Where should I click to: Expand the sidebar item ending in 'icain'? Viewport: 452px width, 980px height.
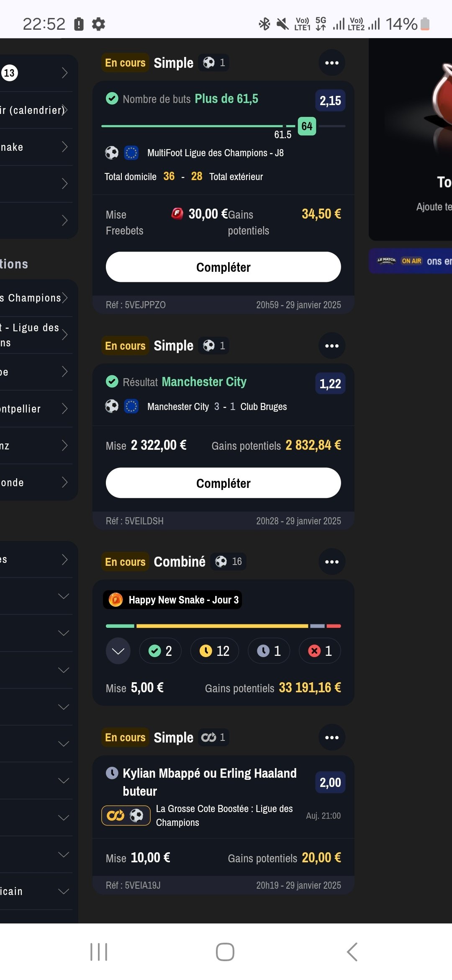[36, 891]
